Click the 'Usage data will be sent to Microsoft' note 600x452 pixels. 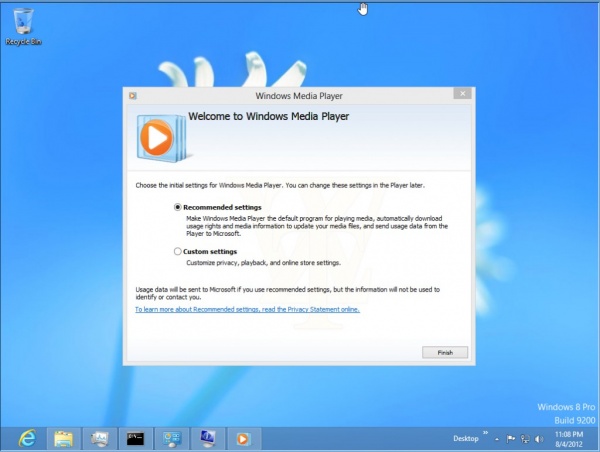287,293
